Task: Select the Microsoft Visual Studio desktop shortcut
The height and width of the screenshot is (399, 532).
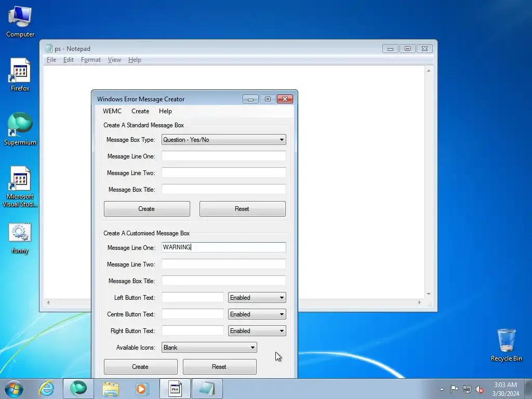Action: click(x=20, y=187)
